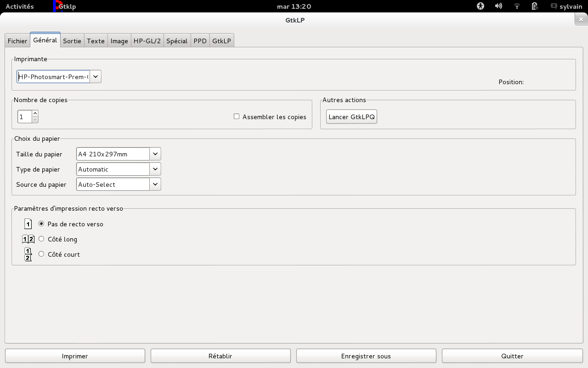Expand the Taille du papier dropdown

(155, 154)
